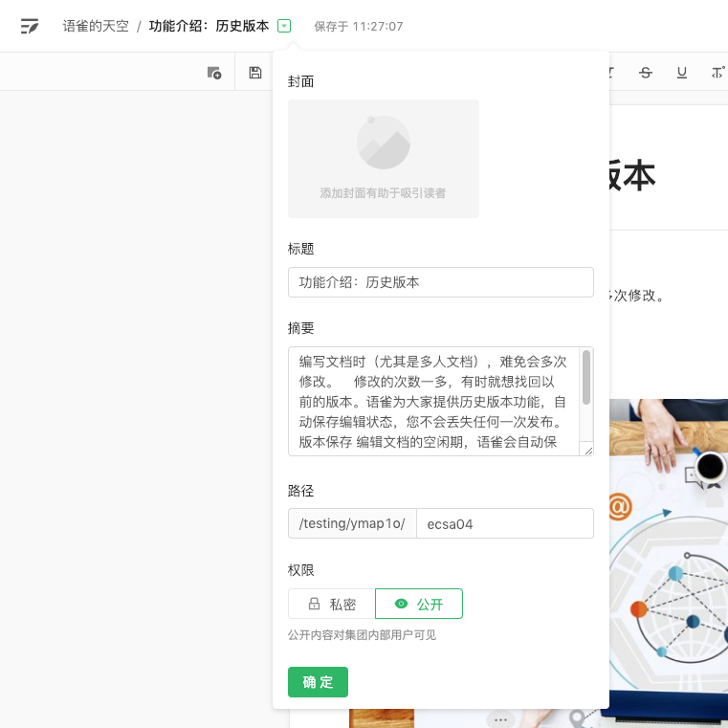Image resolution: width=728 pixels, height=728 pixels.
Task: Set permission to 私密 (private)
Action: (331, 604)
